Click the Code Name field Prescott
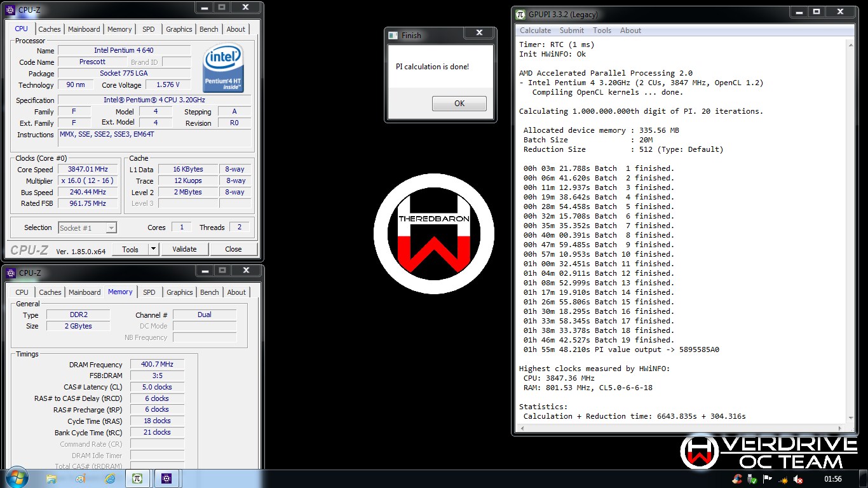Image resolution: width=868 pixels, height=488 pixels. click(x=93, y=62)
